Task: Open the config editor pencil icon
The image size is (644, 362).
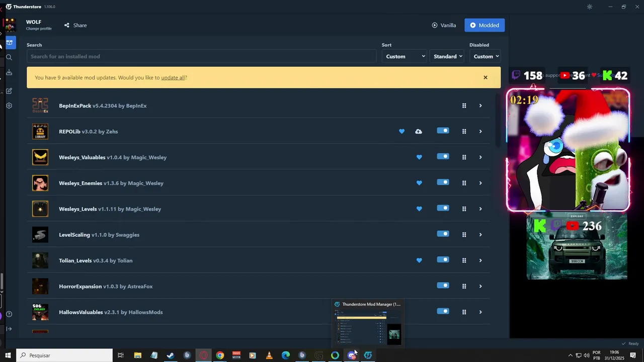Action: point(9,91)
